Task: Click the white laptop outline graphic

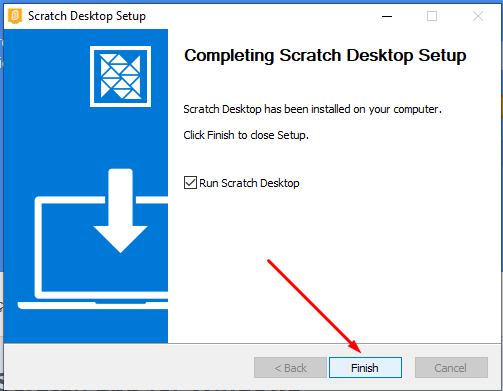Action: point(93,253)
